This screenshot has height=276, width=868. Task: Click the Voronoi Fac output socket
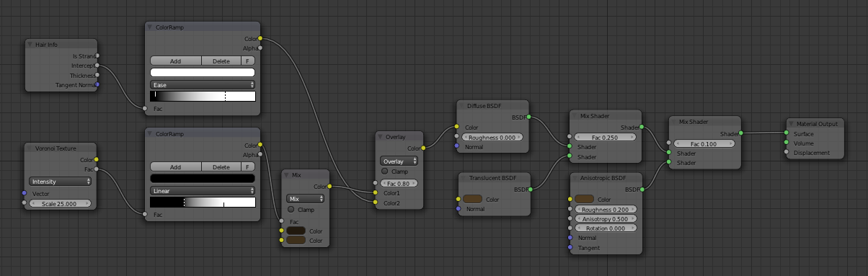point(97,169)
